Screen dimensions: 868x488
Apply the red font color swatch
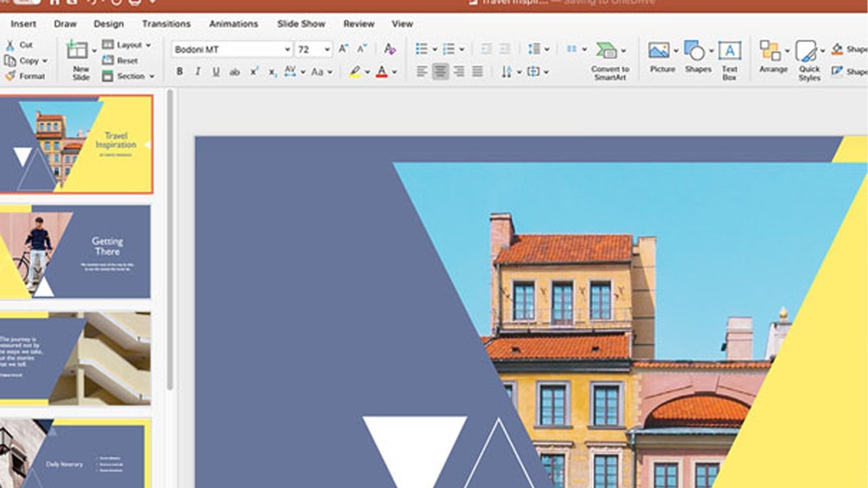pyautogui.click(x=382, y=71)
